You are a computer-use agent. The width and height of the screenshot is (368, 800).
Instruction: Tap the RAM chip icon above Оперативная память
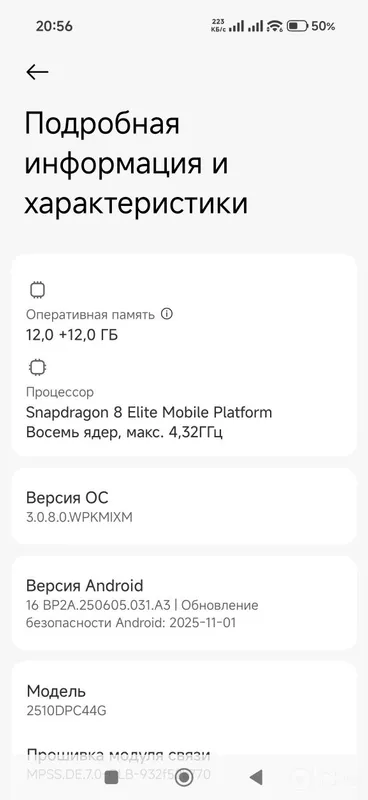tap(37, 290)
